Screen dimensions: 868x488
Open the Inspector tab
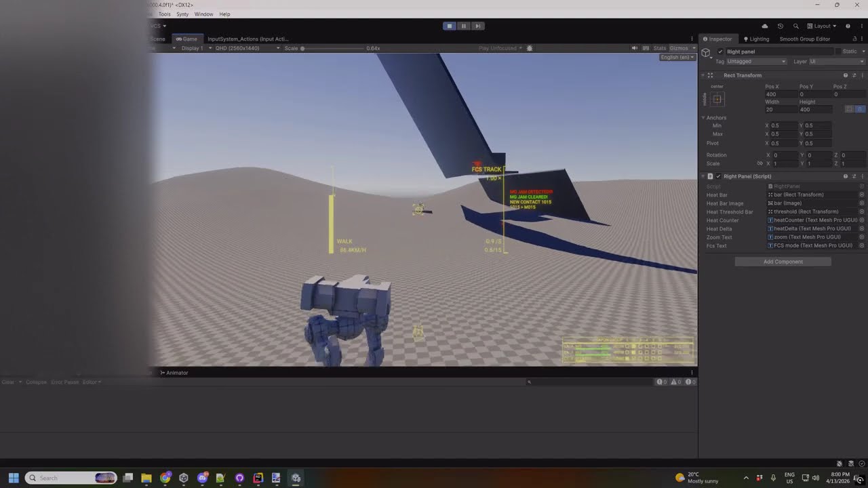click(717, 39)
